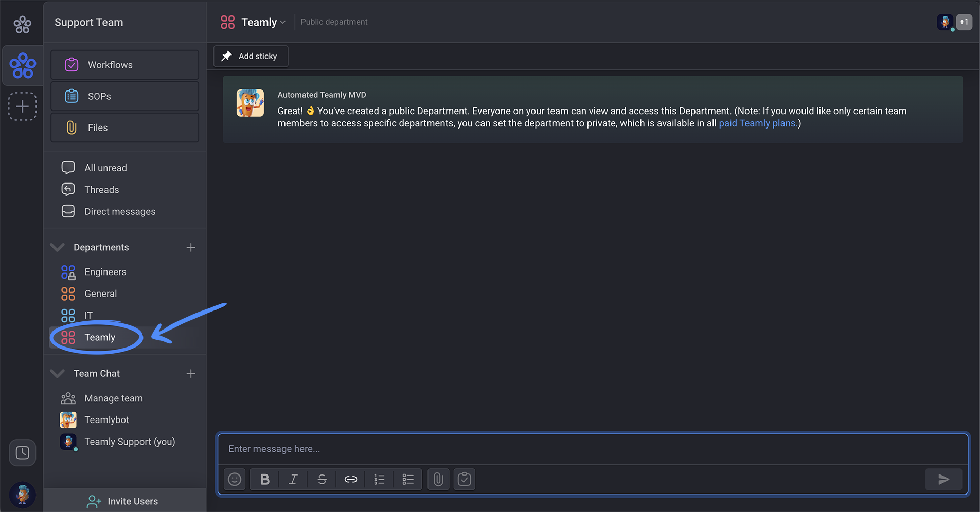980x512 pixels.
Task: Click the Add sticky button
Action: 251,56
